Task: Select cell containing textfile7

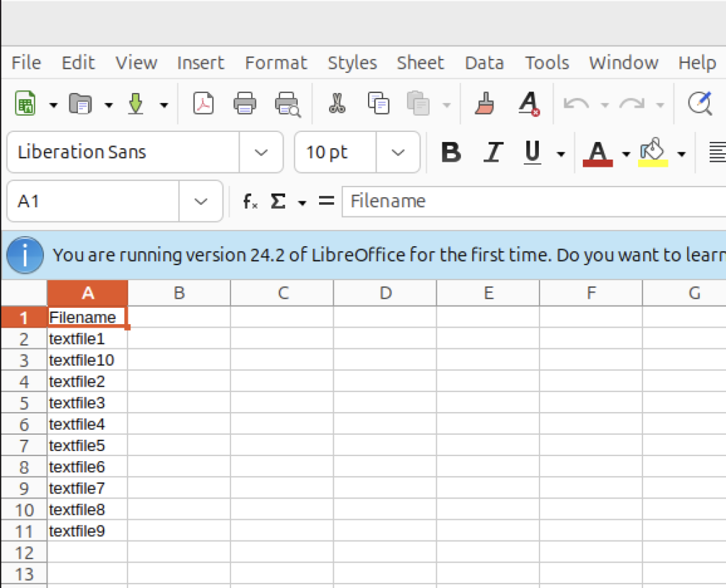Action: (x=87, y=488)
